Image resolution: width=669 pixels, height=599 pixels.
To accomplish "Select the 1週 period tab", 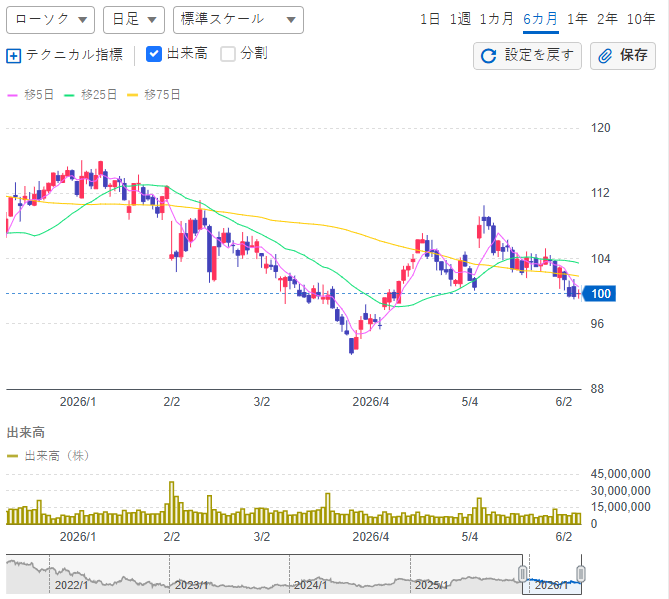I will pos(460,19).
